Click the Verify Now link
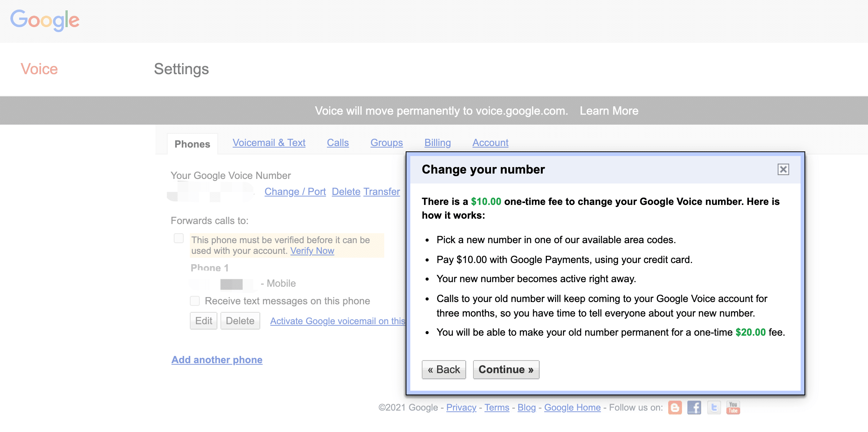Viewport: 868px width, 432px height. point(312,250)
